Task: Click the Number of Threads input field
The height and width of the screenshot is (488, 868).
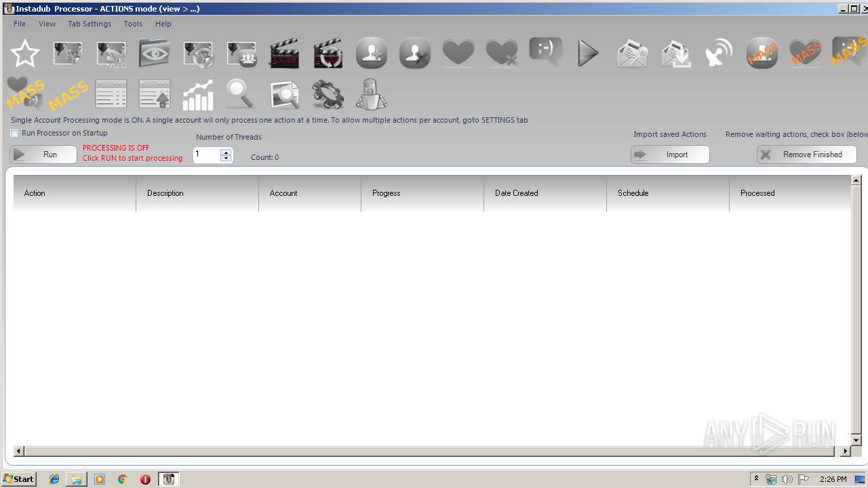Action: tap(207, 155)
